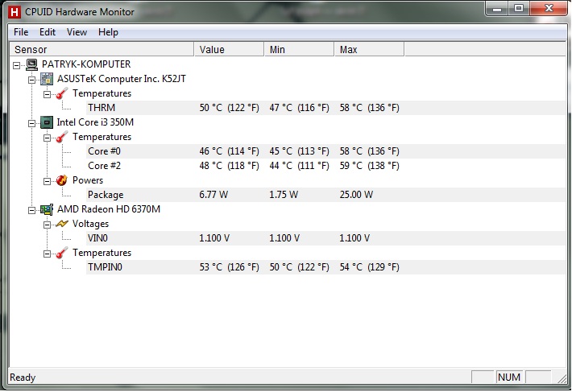Click the HWMonitor red H title icon
This screenshot has width=572, height=392.
click(15, 12)
